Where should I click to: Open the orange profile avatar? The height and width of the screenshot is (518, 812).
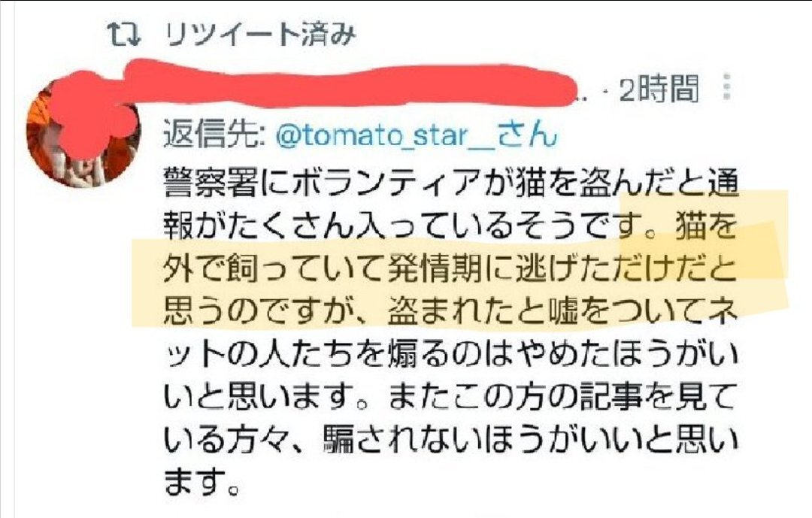(x=83, y=136)
